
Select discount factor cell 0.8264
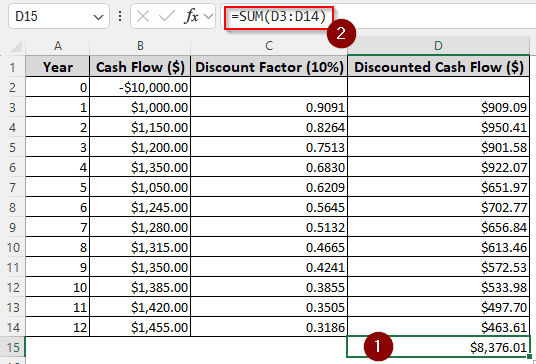pyautogui.click(x=269, y=127)
